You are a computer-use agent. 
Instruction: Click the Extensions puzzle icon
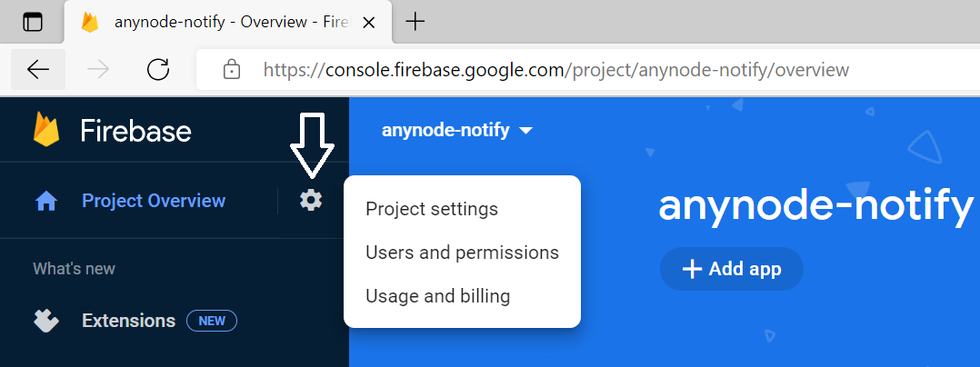(46, 321)
